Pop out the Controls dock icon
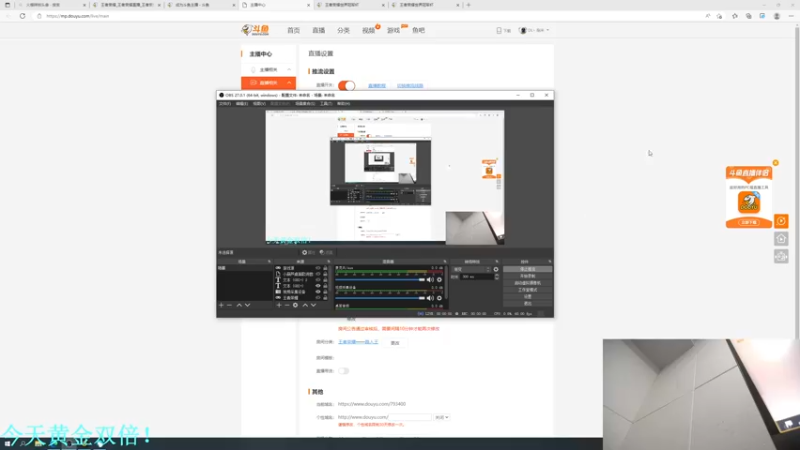This screenshot has height=450, width=800. [549, 262]
